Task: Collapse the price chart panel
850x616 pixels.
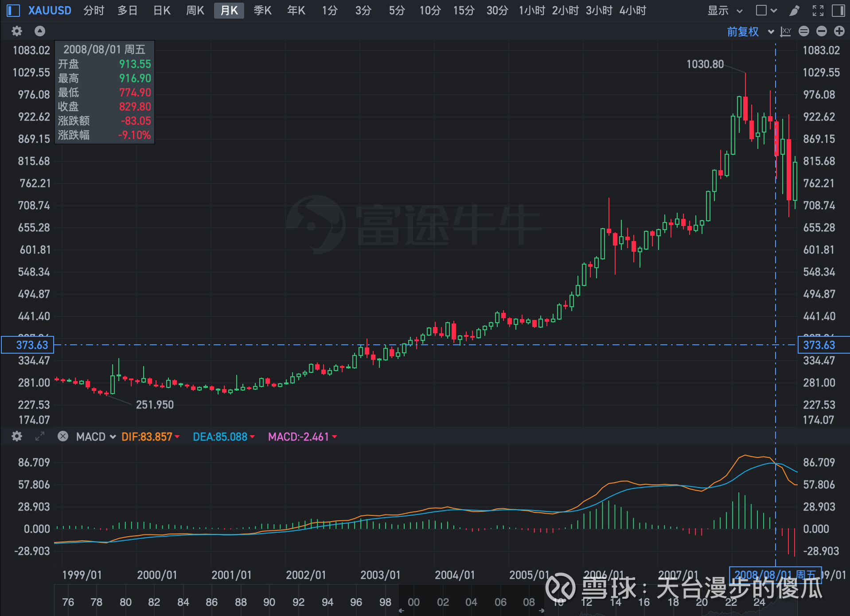Action: point(40,31)
